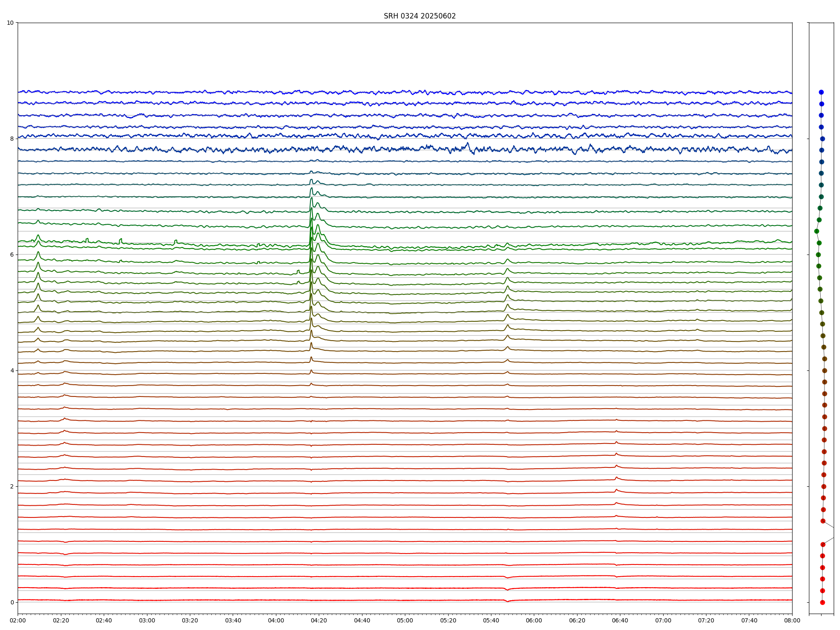Click y-axis tick label 0
This screenshot has width=840, height=630.
coord(12,602)
